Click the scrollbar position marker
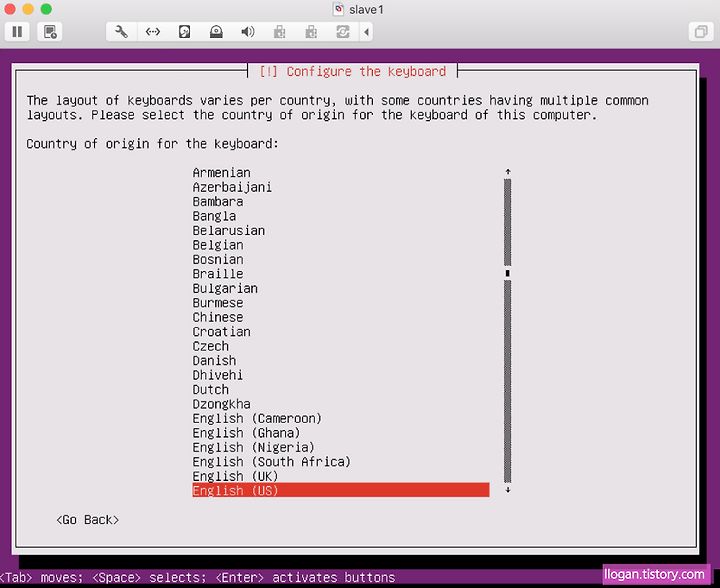720x588 pixels. pos(508,273)
